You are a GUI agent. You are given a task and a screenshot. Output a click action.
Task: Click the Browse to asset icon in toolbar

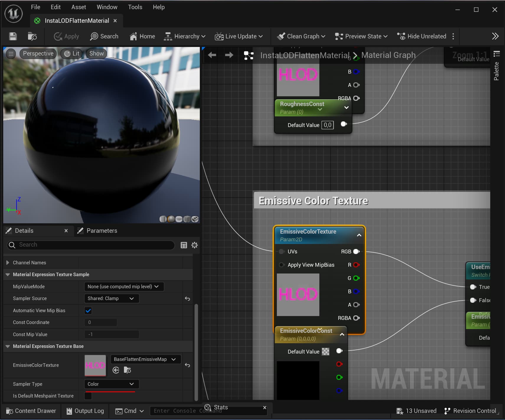coord(32,36)
